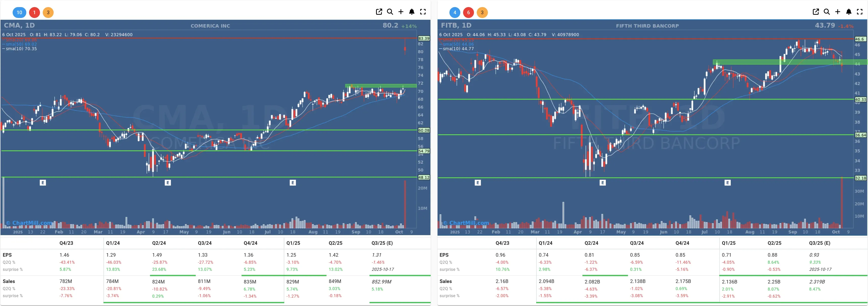Click Q3/25 (E) column header for FITB
This screenshot has width=868, height=306.
point(819,243)
